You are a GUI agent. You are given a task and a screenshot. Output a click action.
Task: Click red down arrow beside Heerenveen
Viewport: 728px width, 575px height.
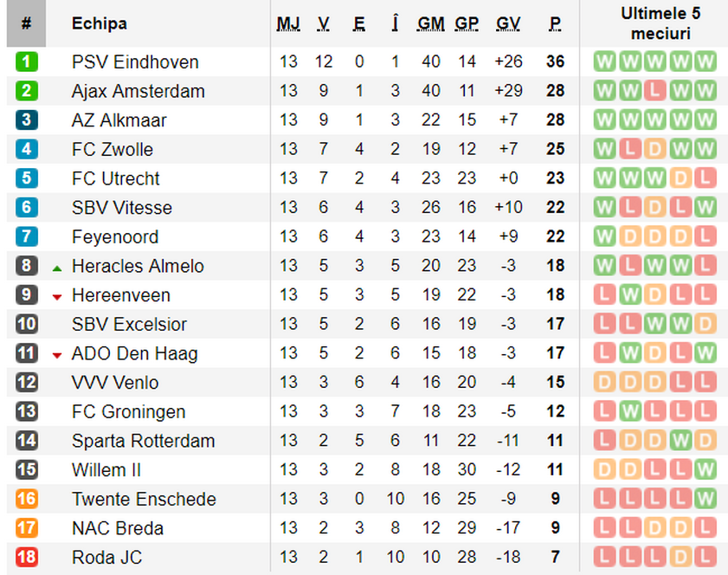click(57, 297)
